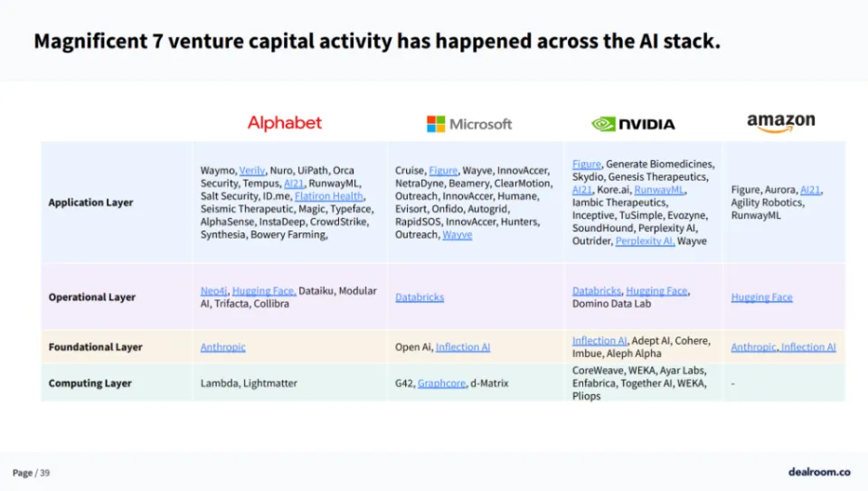
Task: Open the RunwayML link under NVIDIA
Action: pos(659,189)
